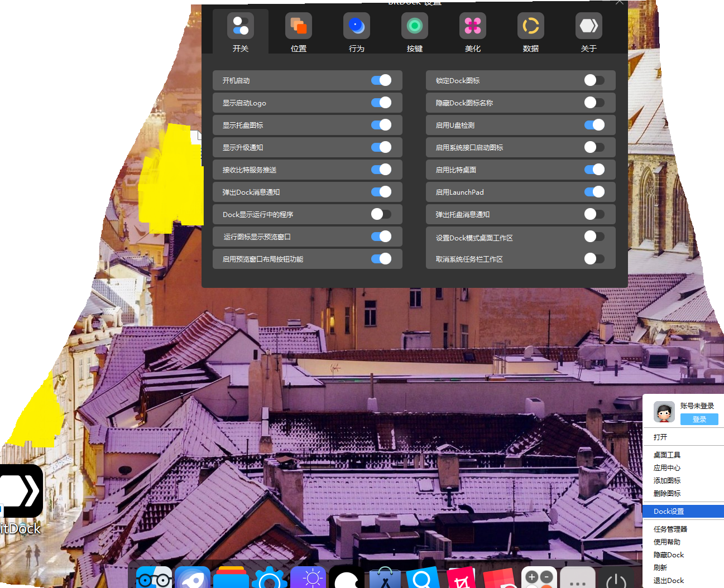Toggle 弹出Dock消息通知 off
Screen dimensions: 724x588
point(381,192)
